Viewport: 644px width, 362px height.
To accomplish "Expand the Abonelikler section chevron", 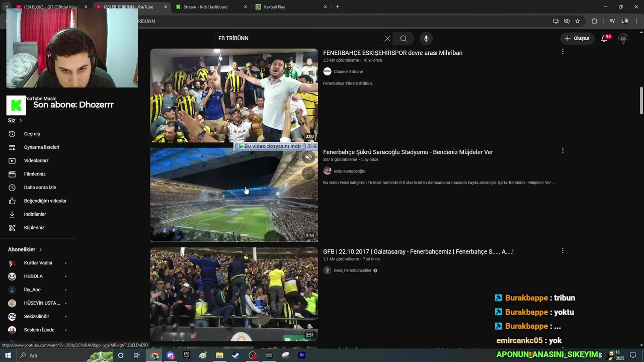I will [x=40, y=250].
